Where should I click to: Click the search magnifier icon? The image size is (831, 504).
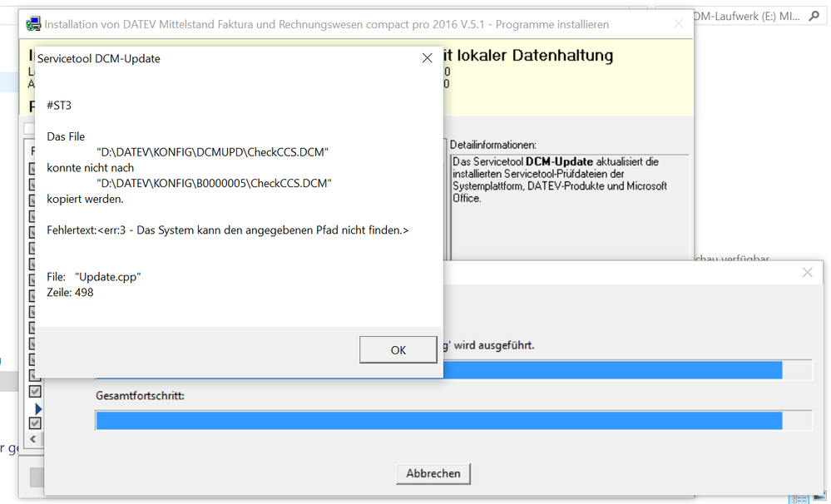(813, 17)
